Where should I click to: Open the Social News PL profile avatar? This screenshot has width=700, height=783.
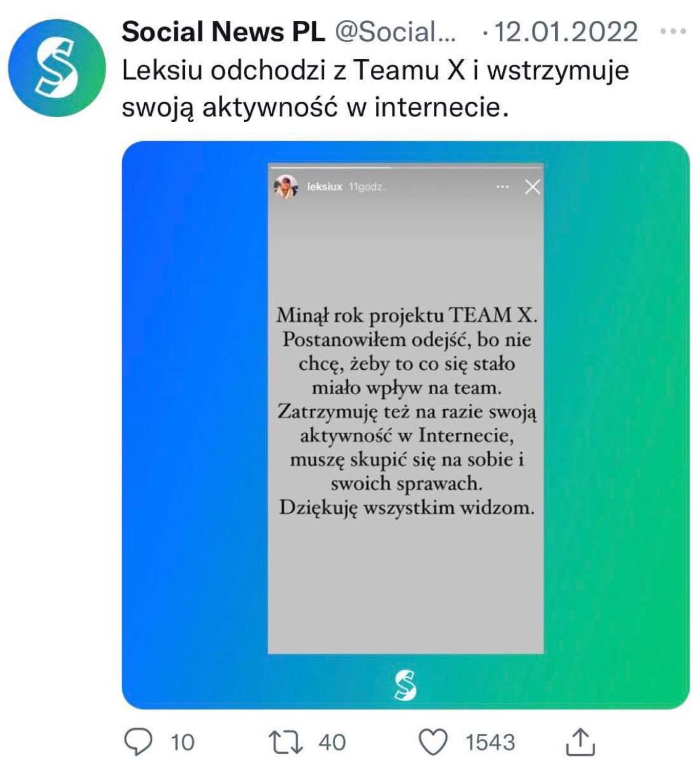57,68
